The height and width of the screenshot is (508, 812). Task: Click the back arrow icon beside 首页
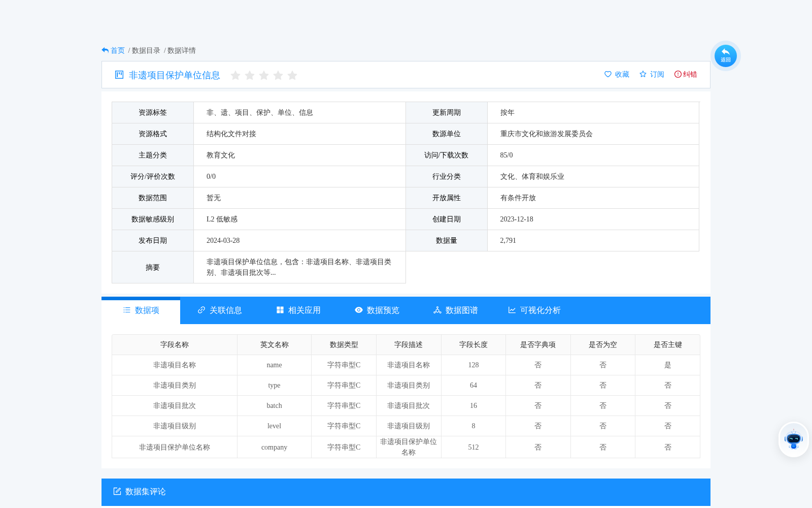coord(105,50)
